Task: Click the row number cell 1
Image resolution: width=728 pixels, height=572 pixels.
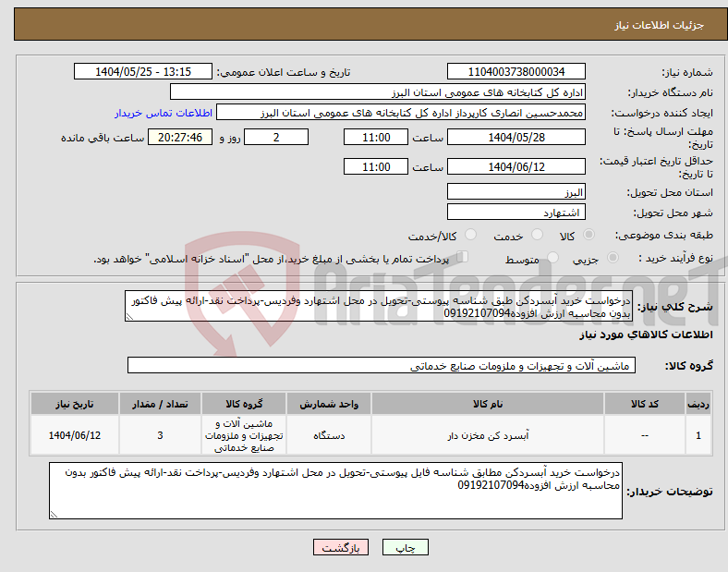Action: pos(698,435)
